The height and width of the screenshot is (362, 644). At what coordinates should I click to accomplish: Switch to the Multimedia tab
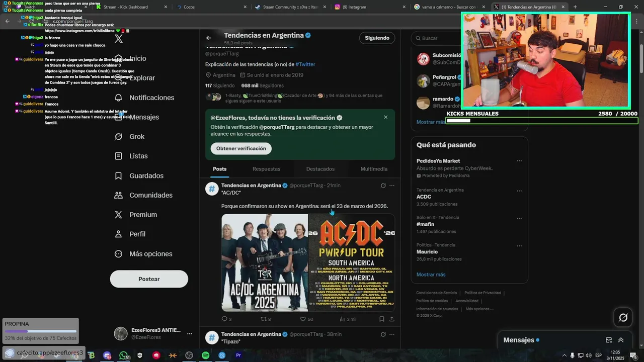(374, 169)
